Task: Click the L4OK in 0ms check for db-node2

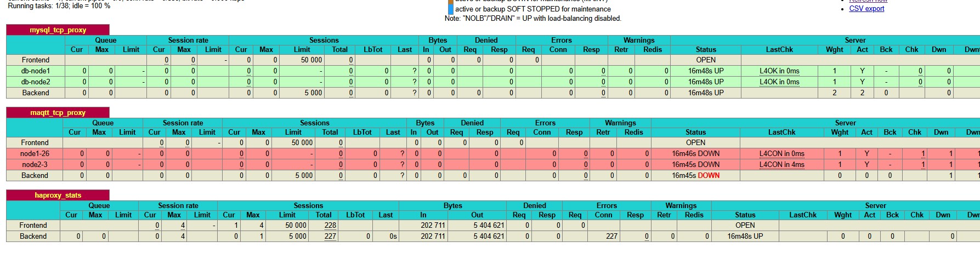Action: pos(779,82)
